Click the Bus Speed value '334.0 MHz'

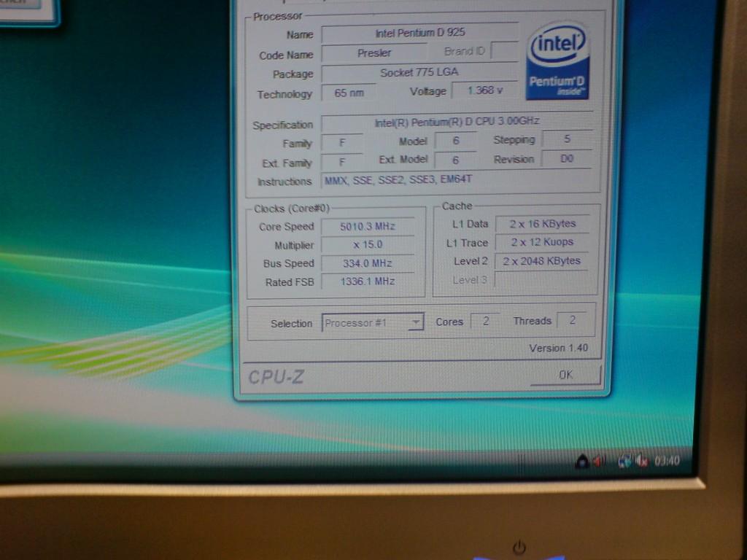368,263
